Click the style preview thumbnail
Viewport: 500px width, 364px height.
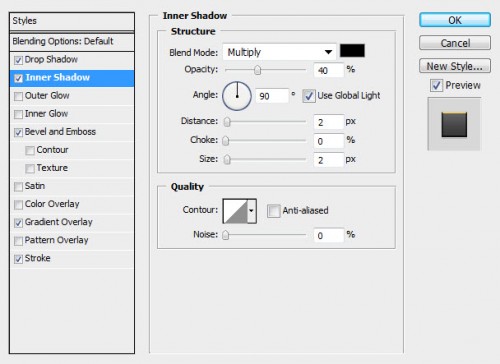(454, 124)
